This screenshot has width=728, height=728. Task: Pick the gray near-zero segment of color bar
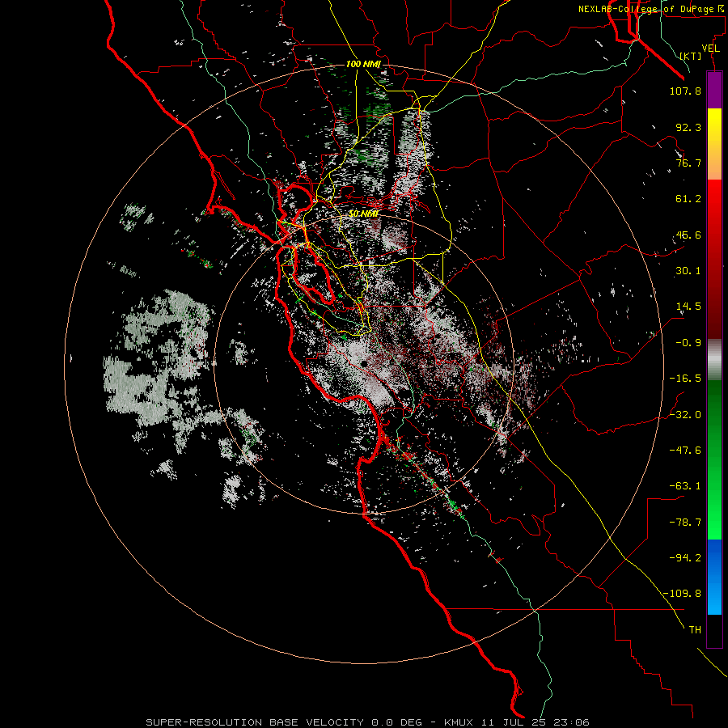[714, 358]
